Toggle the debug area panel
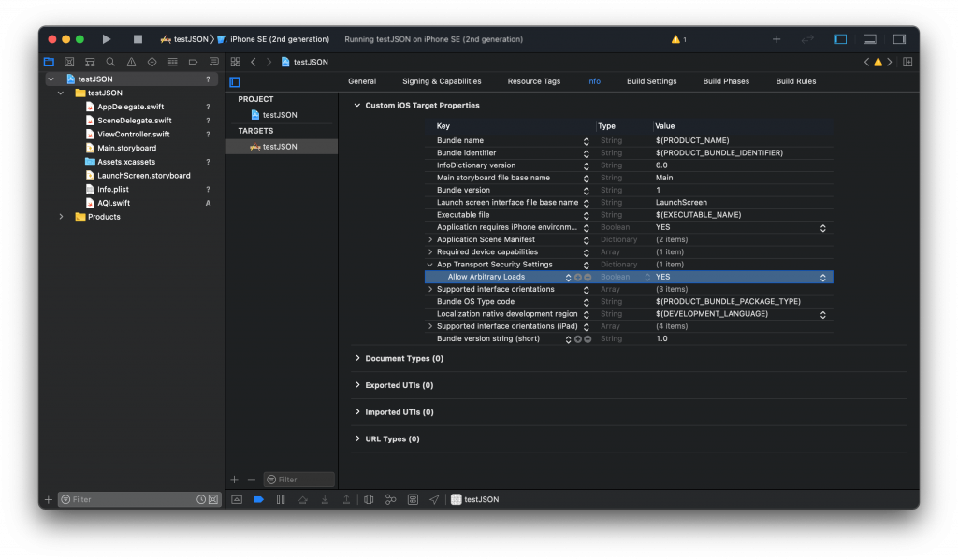Screen dimensions: 958x560 (x=869, y=39)
